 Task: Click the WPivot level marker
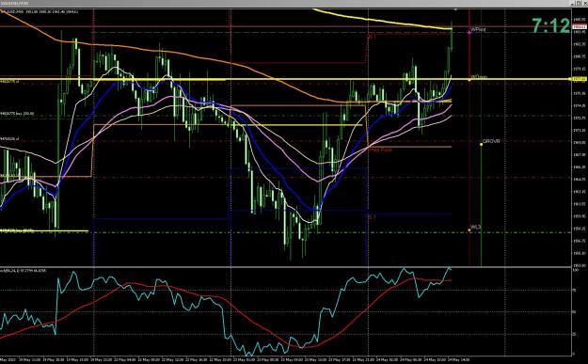[469, 33]
